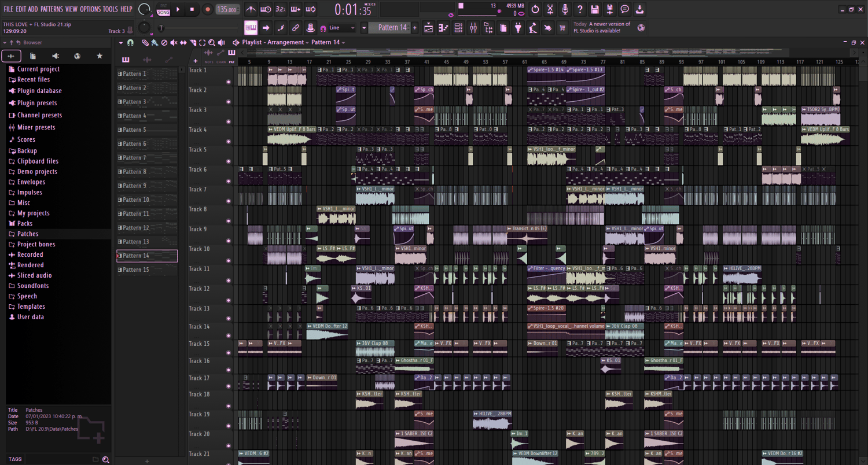
Task: Open the TOOLS menu
Action: coord(110,9)
